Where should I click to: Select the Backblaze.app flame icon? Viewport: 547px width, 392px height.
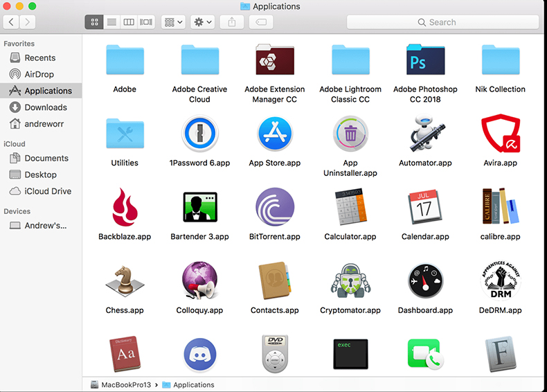tap(125, 207)
